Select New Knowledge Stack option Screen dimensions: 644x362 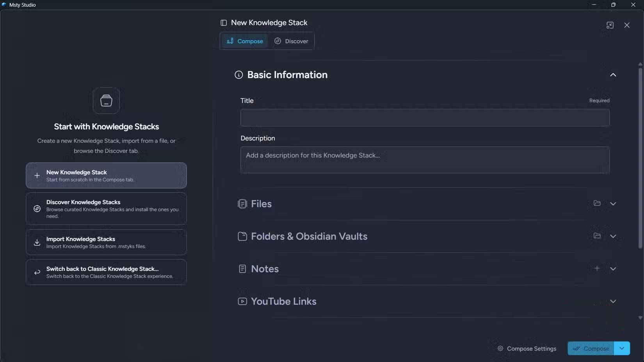pyautogui.click(x=106, y=176)
